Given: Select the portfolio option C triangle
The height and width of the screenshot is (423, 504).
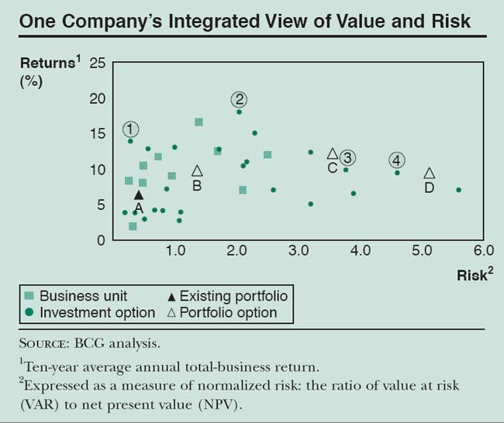Looking at the screenshot, I should coord(332,153).
